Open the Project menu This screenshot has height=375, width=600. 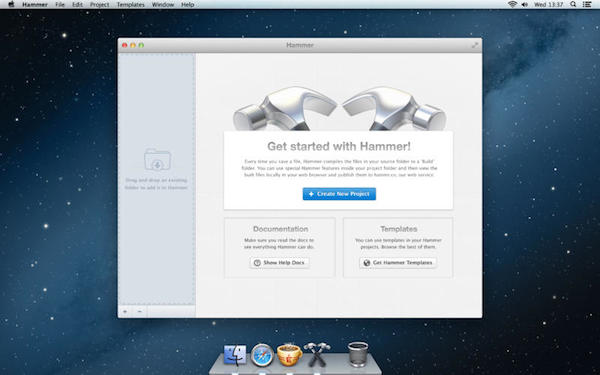tap(99, 5)
